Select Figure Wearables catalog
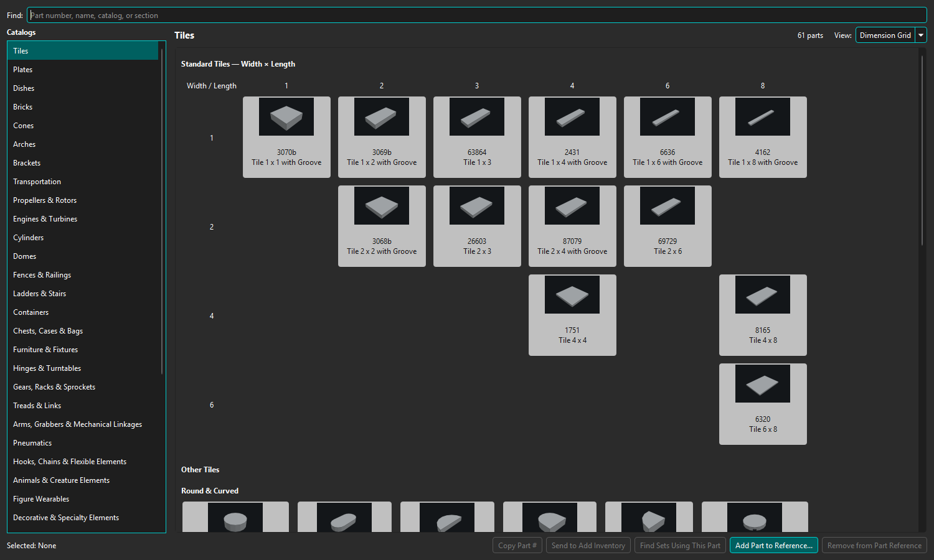 pyautogui.click(x=83, y=499)
